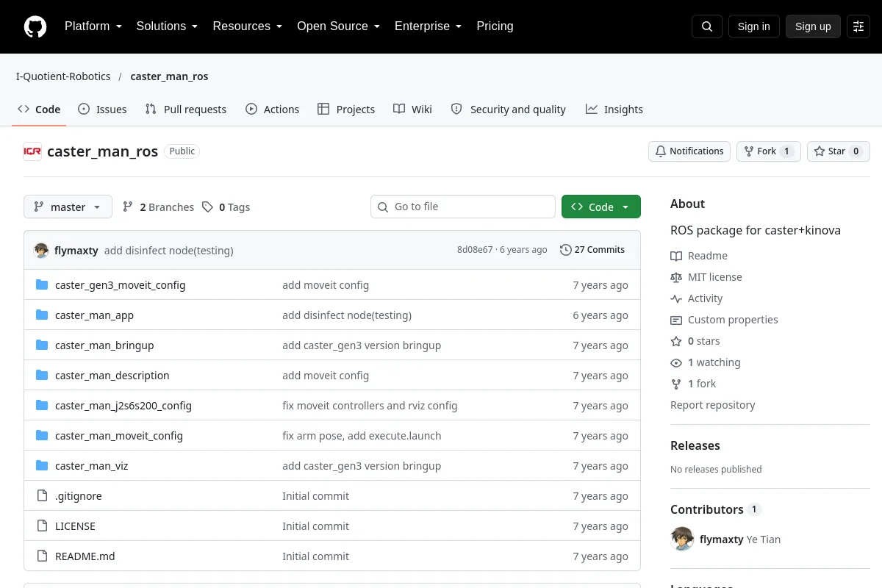Click the Custom properties note icon

[676, 320]
